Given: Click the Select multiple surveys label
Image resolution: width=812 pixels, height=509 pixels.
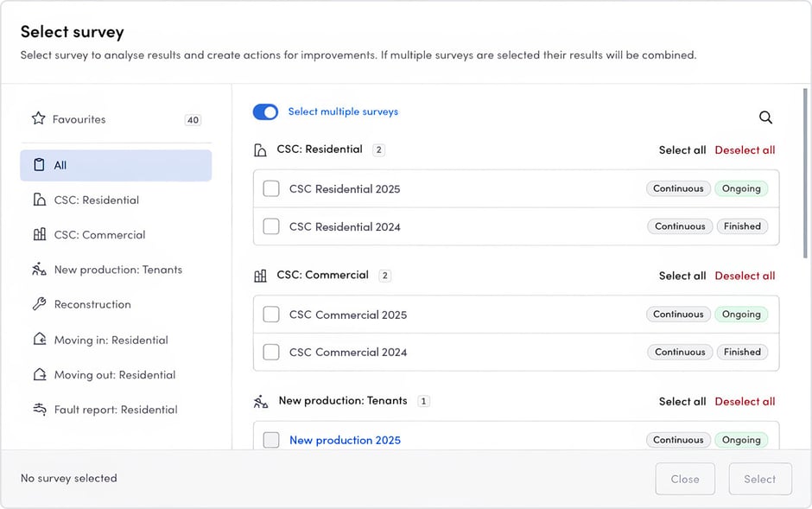Looking at the screenshot, I should pos(343,111).
